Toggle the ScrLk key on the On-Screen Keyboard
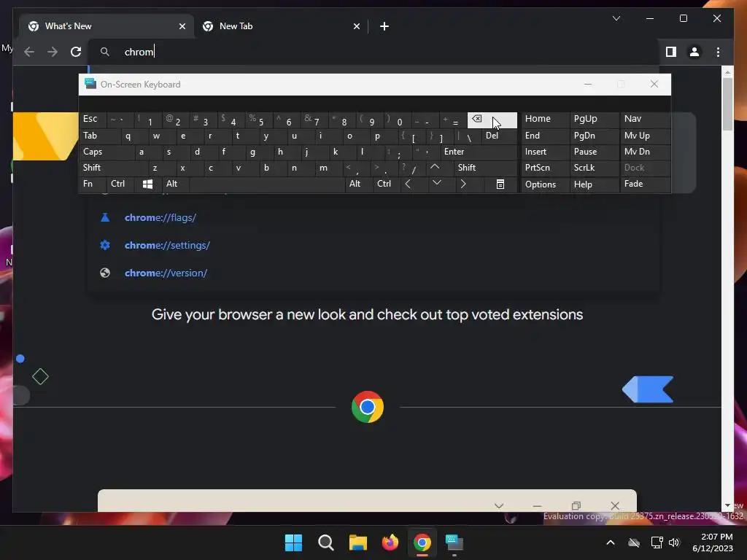The height and width of the screenshot is (560, 747). 595,168
